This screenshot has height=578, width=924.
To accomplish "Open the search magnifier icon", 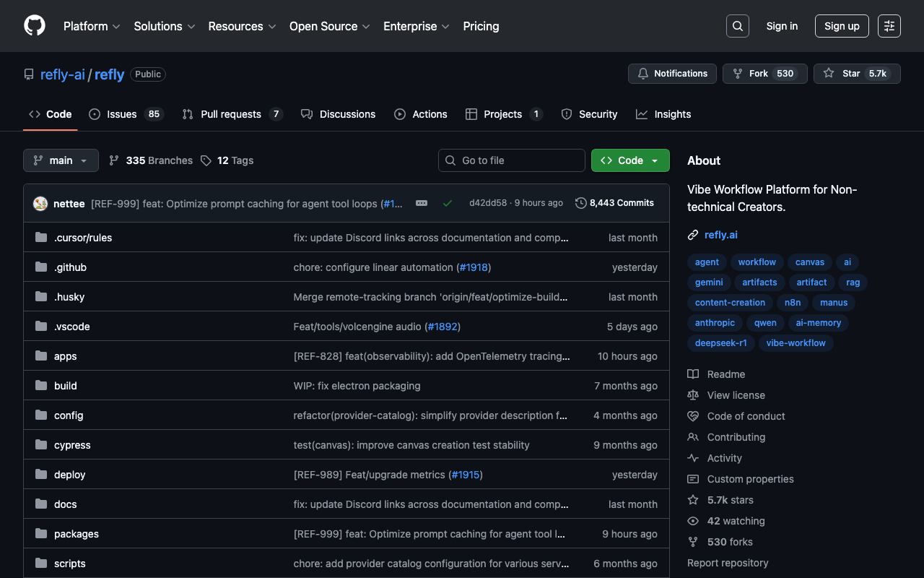I will pyautogui.click(x=737, y=26).
